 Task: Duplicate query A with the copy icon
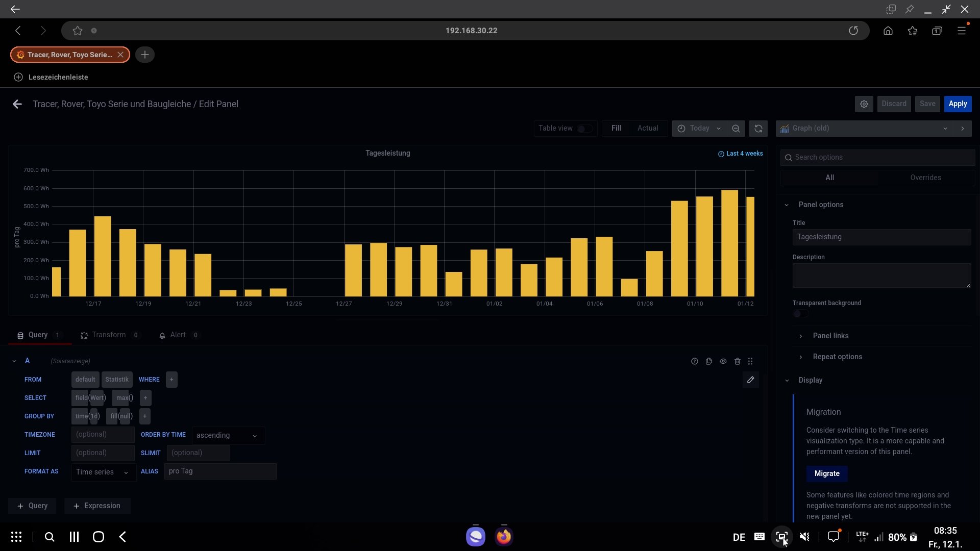point(709,361)
